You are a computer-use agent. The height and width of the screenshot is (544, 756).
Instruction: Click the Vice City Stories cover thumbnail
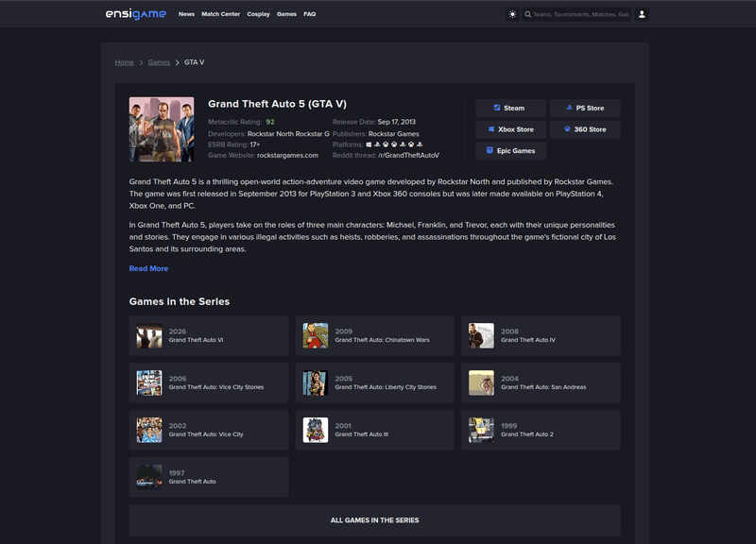(x=149, y=382)
